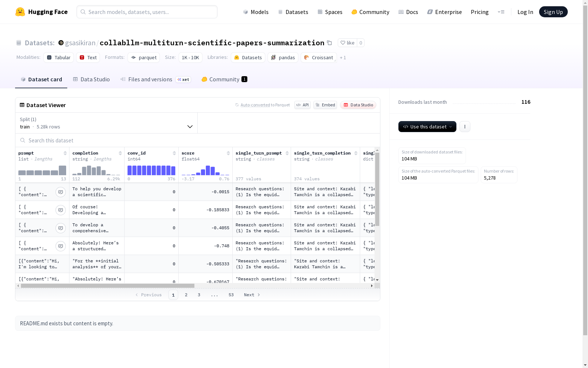Click the vertical scrollbar of the data table
Viewport: 588px width, 368px height.
[377, 189]
